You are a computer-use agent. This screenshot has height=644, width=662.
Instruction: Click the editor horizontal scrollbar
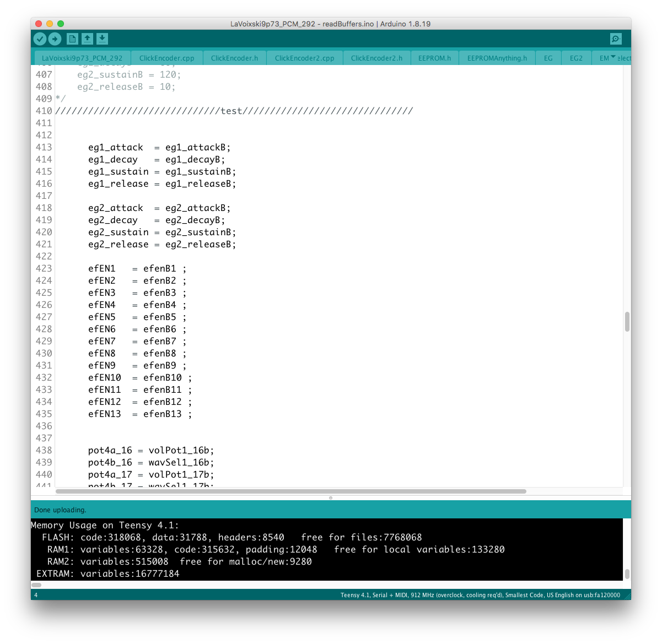(x=290, y=491)
